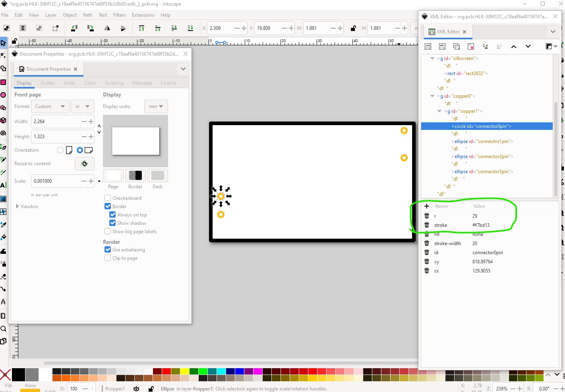Screen dimensions: 565x392
Task: Collapse the copper0 group node
Action: [x=432, y=96]
